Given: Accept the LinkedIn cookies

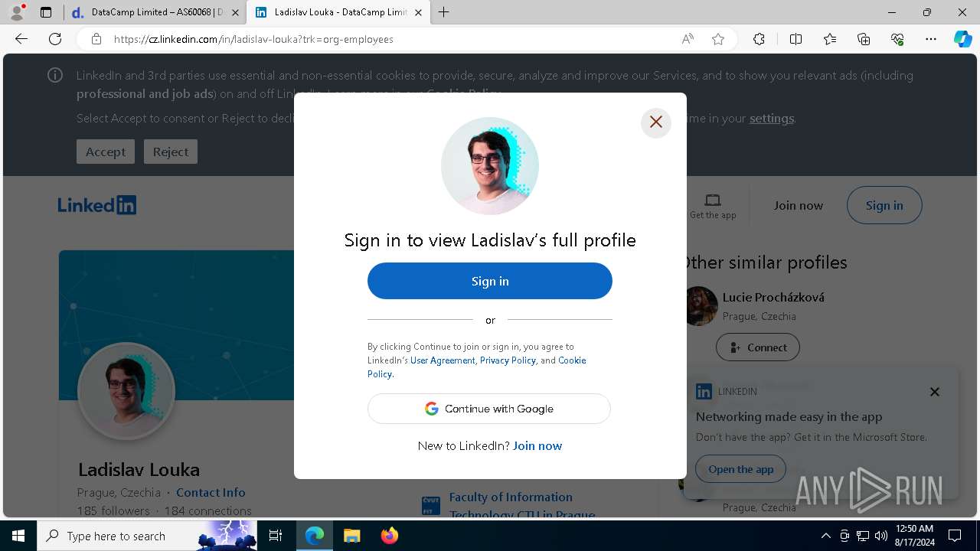Looking at the screenshot, I should (x=106, y=152).
